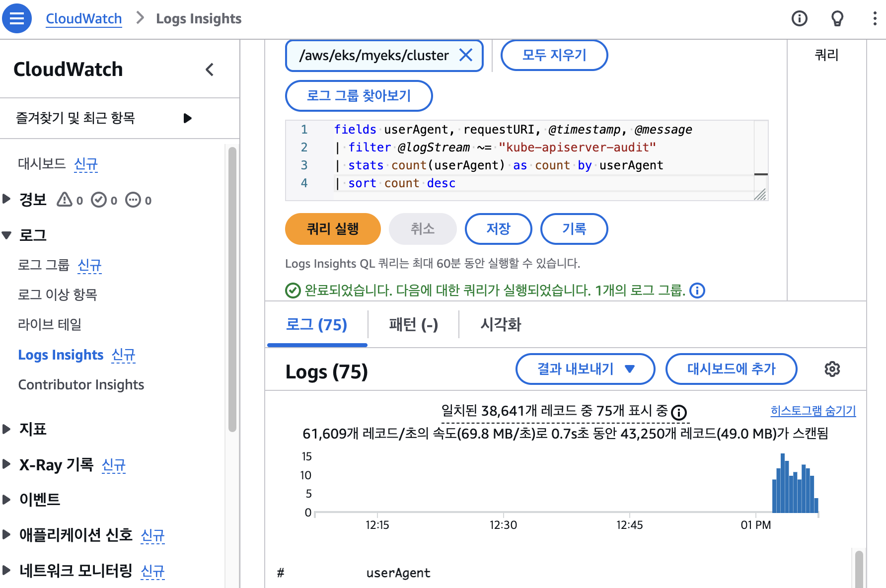Expand the 지표 section

[6, 429]
